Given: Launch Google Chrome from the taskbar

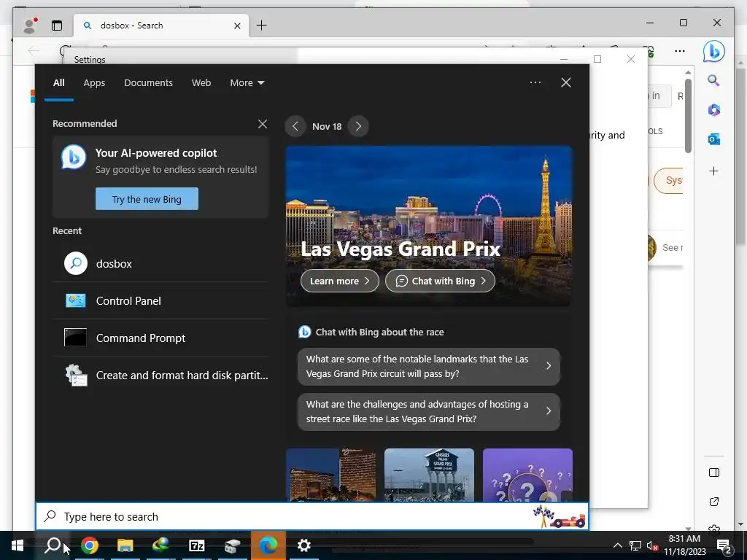Looking at the screenshot, I should pyautogui.click(x=90, y=545).
